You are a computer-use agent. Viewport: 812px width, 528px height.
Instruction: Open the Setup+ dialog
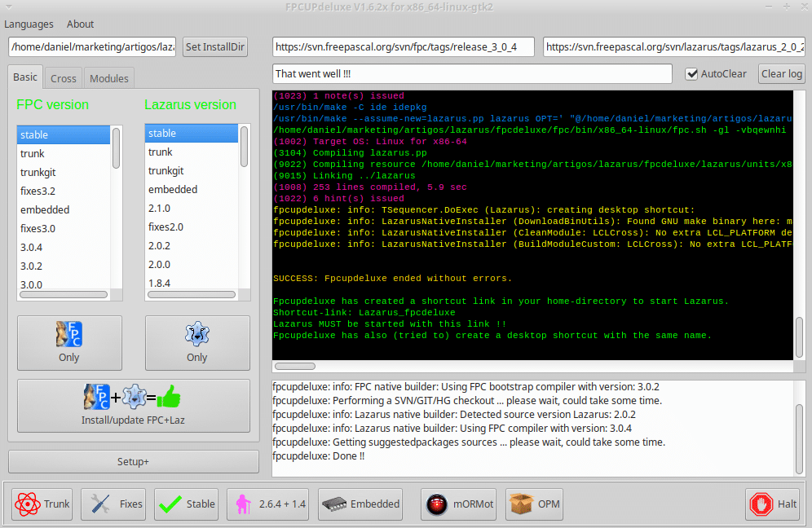[132, 461]
